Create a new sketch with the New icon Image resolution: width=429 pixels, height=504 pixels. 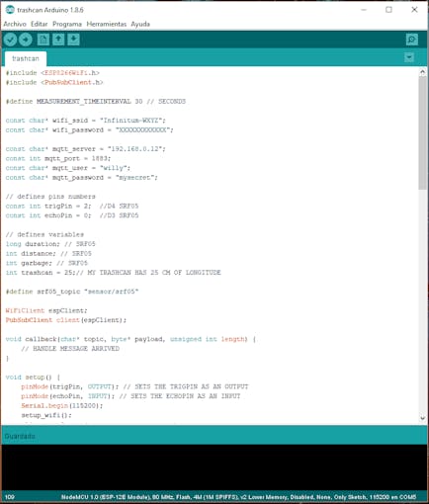pos(43,40)
